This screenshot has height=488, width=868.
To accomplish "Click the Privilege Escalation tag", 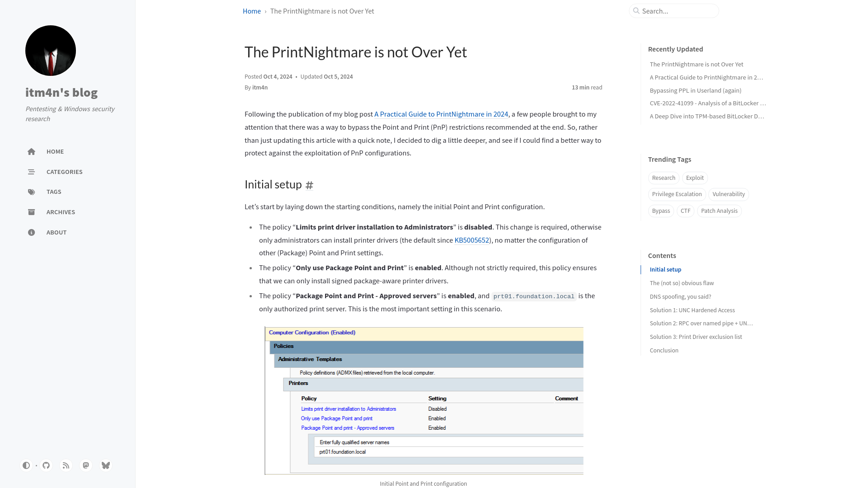I will [677, 194].
